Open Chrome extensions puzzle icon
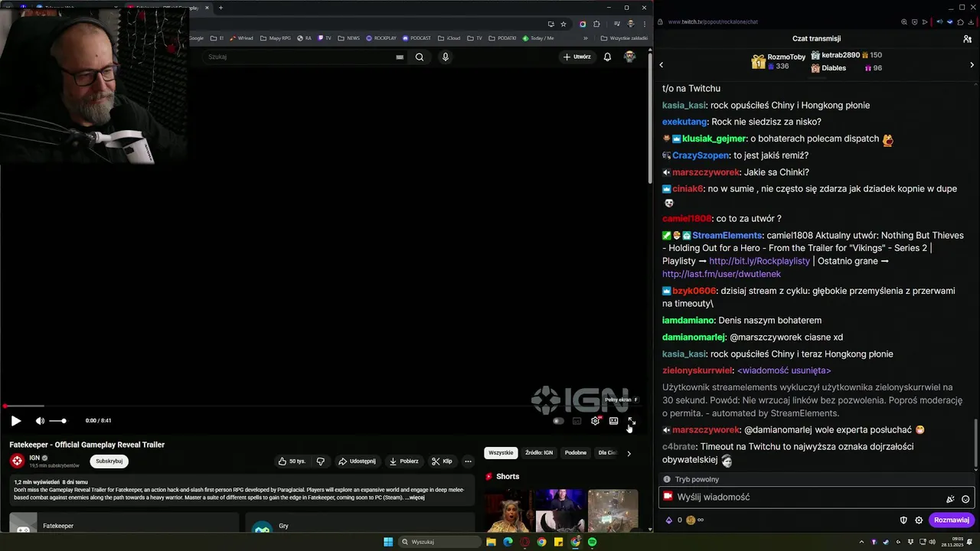 click(x=596, y=24)
